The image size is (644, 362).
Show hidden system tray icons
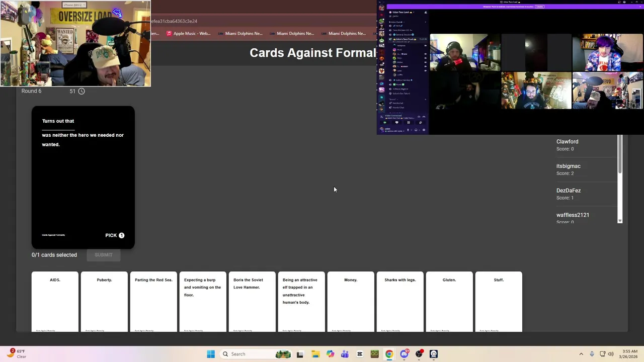click(x=581, y=354)
